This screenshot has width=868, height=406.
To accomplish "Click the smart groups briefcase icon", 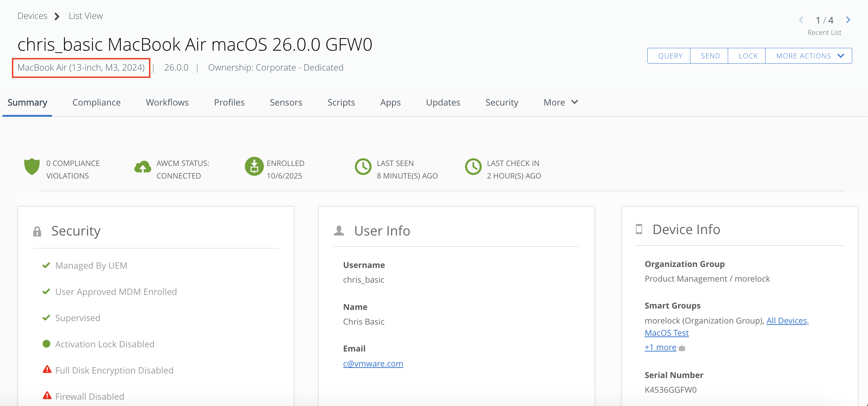I will [682, 348].
